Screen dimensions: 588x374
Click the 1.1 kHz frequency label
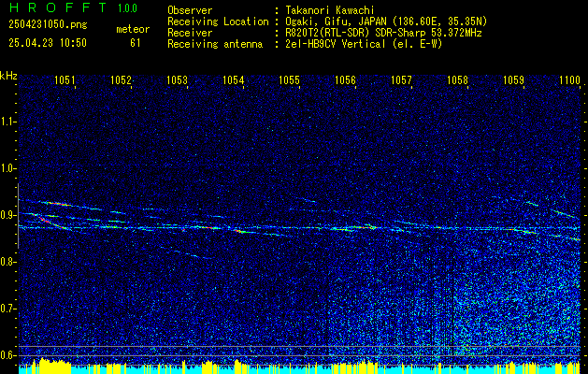pos(7,122)
